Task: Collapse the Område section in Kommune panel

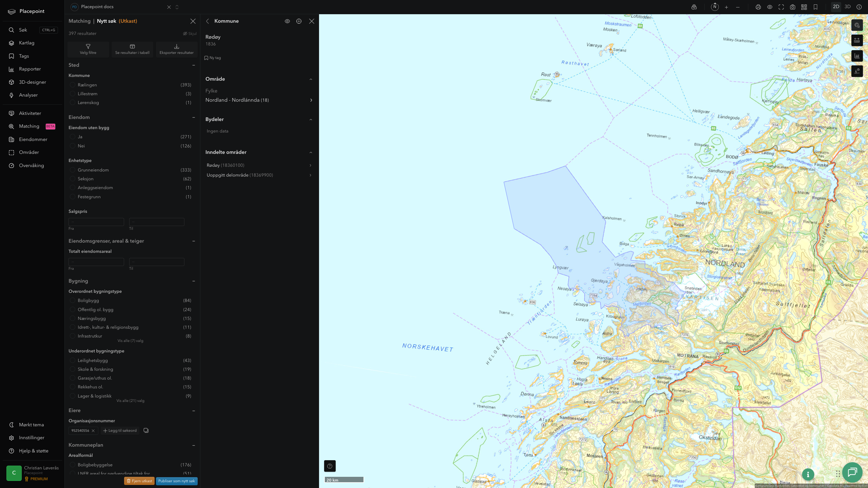Action: [x=311, y=79]
